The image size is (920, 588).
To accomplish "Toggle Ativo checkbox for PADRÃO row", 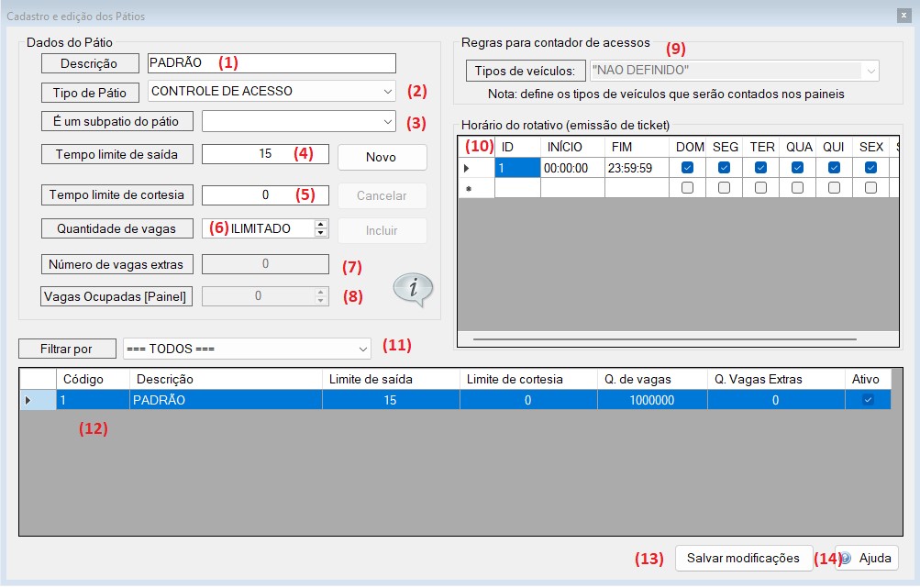I will tap(868, 400).
